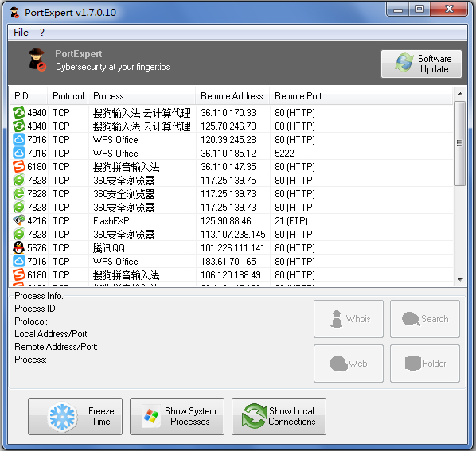The image size is (476, 451).
Task: Sort by PID column header
Action: [28, 96]
